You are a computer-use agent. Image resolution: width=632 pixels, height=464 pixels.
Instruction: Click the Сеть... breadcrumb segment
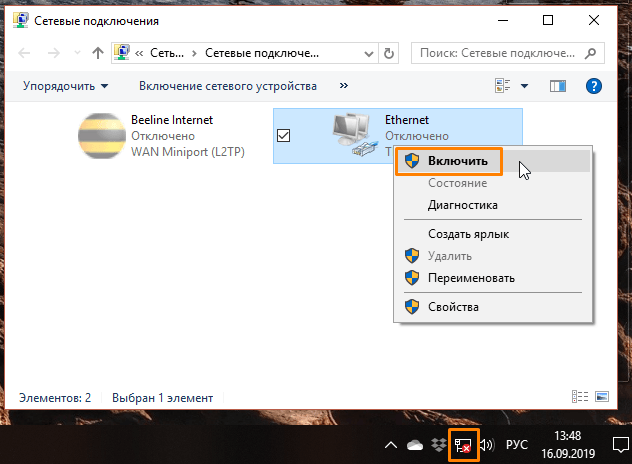pos(166,53)
